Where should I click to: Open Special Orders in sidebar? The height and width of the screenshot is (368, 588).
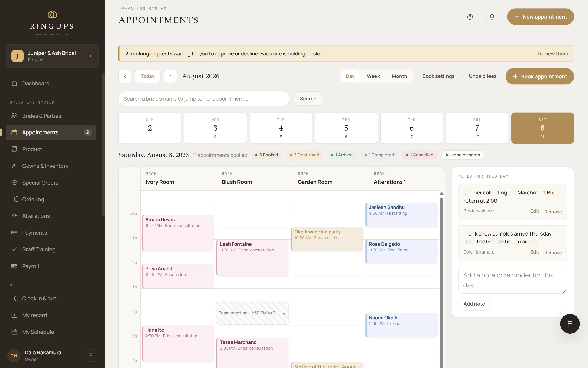tap(51, 183)
